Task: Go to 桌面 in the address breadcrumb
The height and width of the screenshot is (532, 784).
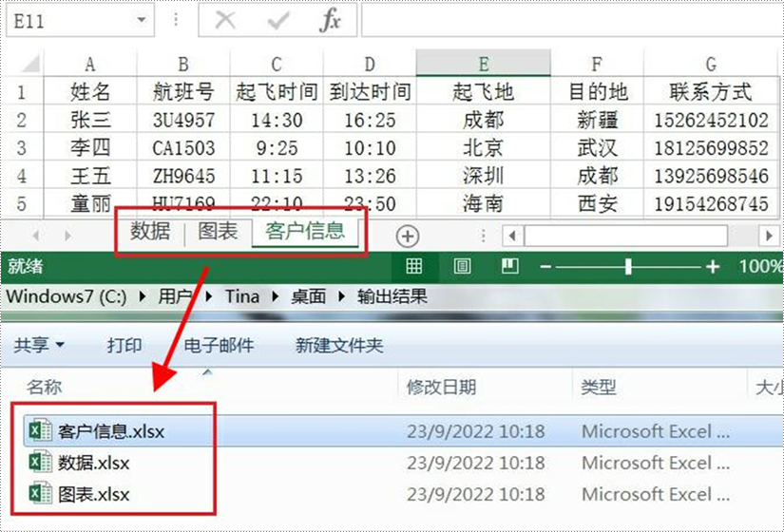Action: click(x=308, y=296)
